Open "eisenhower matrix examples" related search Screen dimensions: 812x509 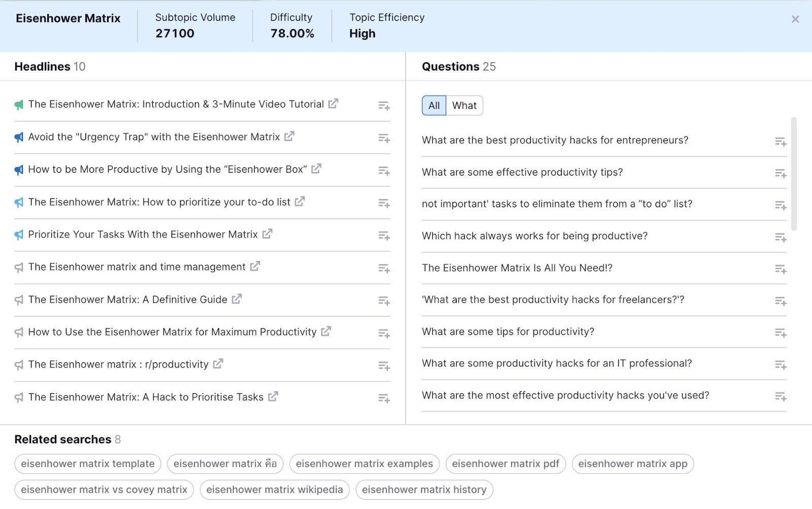click(364, 463)
